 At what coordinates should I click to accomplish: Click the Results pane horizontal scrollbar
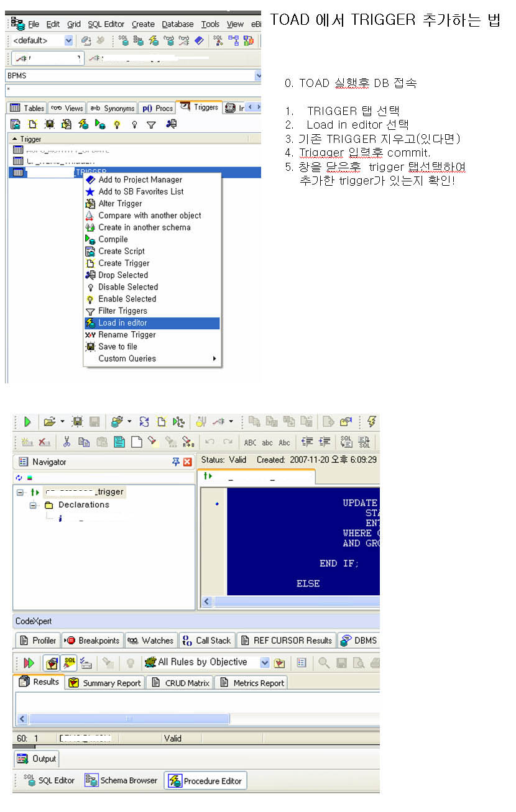click(x=129, y=719)
